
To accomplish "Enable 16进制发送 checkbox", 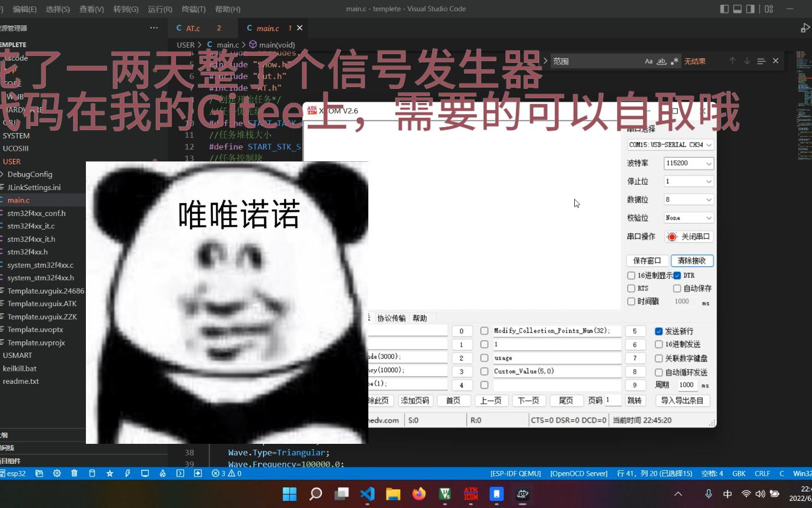I will coord(659,344).
